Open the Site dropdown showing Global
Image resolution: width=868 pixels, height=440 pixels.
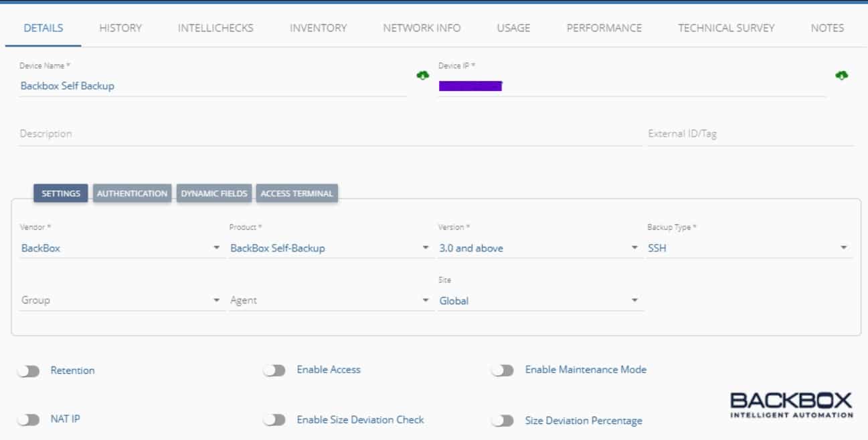(x=541, y=301)
